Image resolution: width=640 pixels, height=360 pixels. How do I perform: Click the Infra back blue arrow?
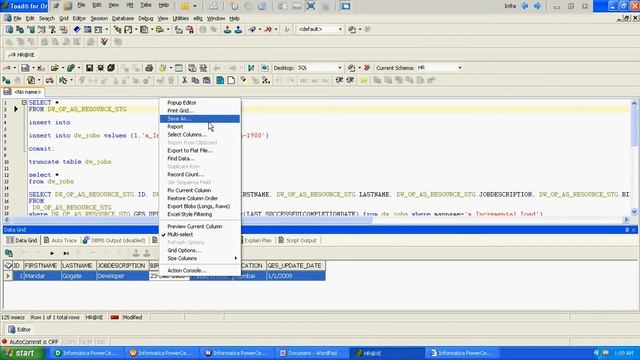point(525,6)
